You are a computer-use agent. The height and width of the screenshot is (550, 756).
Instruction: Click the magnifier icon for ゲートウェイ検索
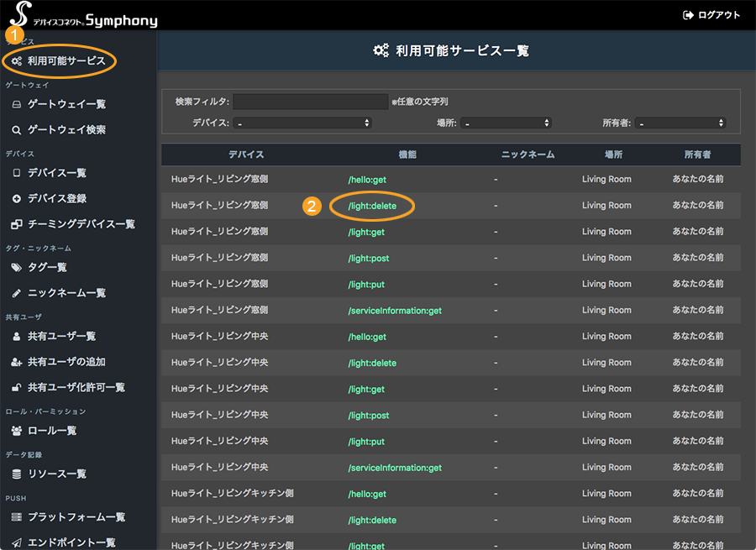tap(17, 130)
